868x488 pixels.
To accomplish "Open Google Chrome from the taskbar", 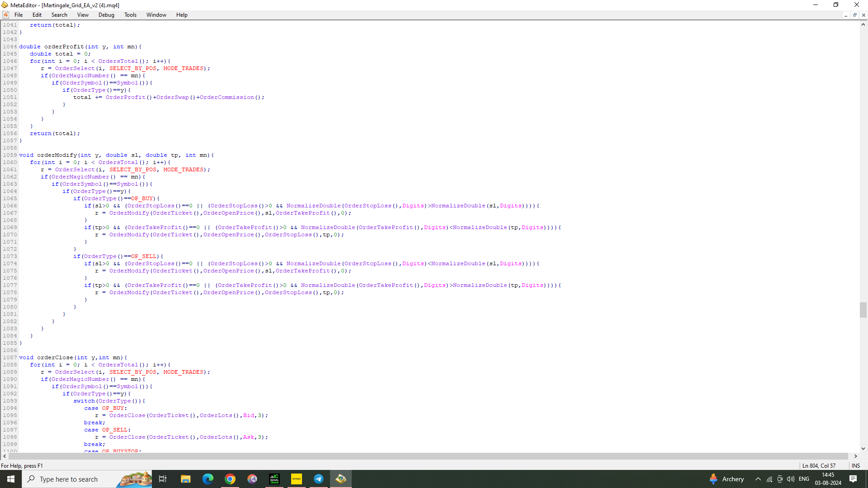I will [230, 479].
